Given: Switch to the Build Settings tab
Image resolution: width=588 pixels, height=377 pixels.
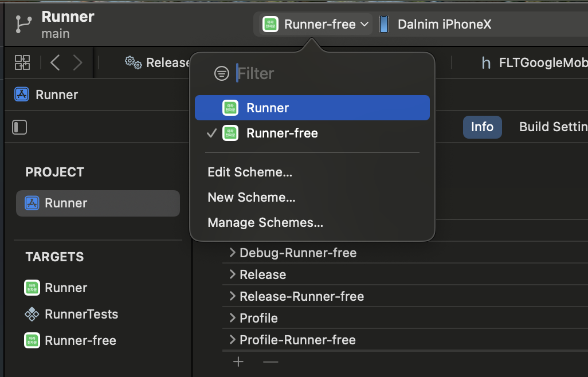Looking at the screenshot, I should pyautogui.click(x=554, y=127).
